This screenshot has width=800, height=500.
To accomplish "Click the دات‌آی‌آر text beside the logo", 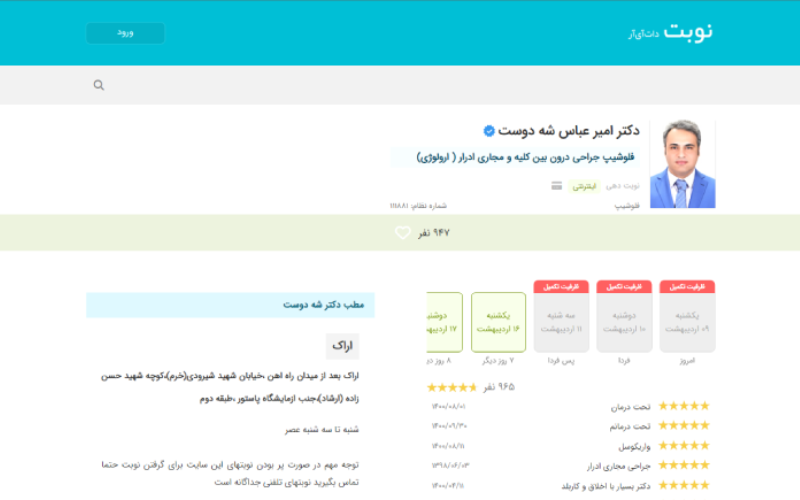I will click(643, 34).
